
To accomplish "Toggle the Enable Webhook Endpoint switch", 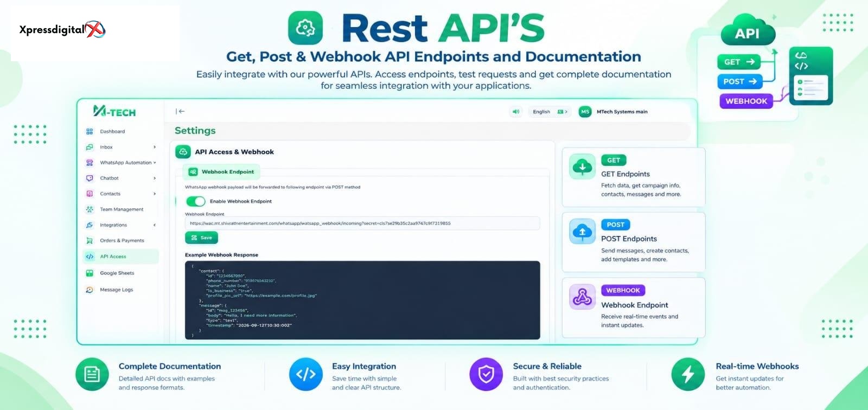I will 196,201.
